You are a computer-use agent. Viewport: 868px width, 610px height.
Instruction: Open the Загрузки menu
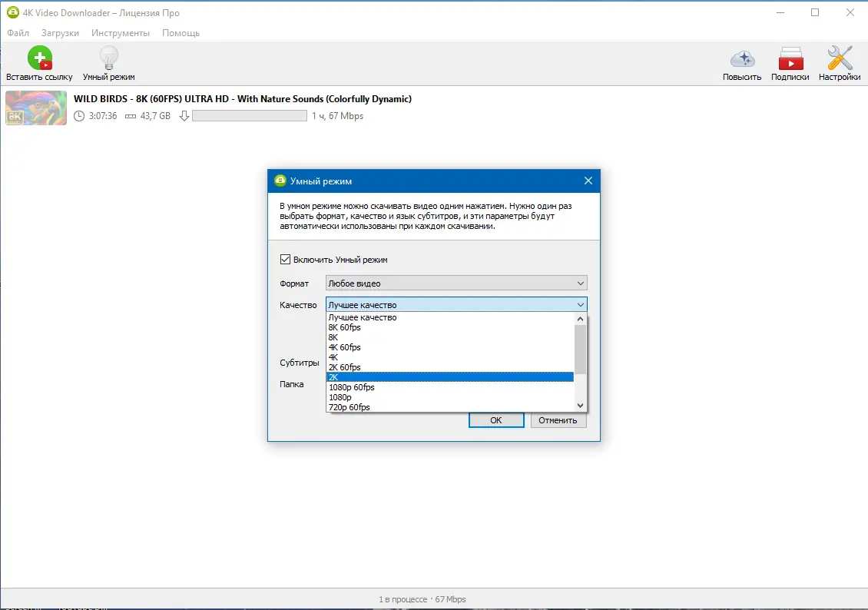point(61,33)
